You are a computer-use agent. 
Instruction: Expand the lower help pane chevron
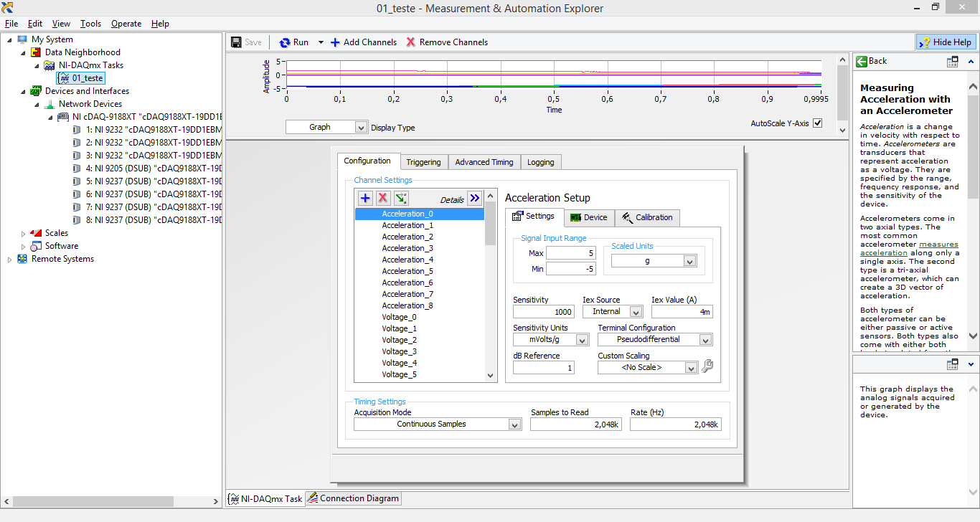pyautogui.click(x=971, y=364)
